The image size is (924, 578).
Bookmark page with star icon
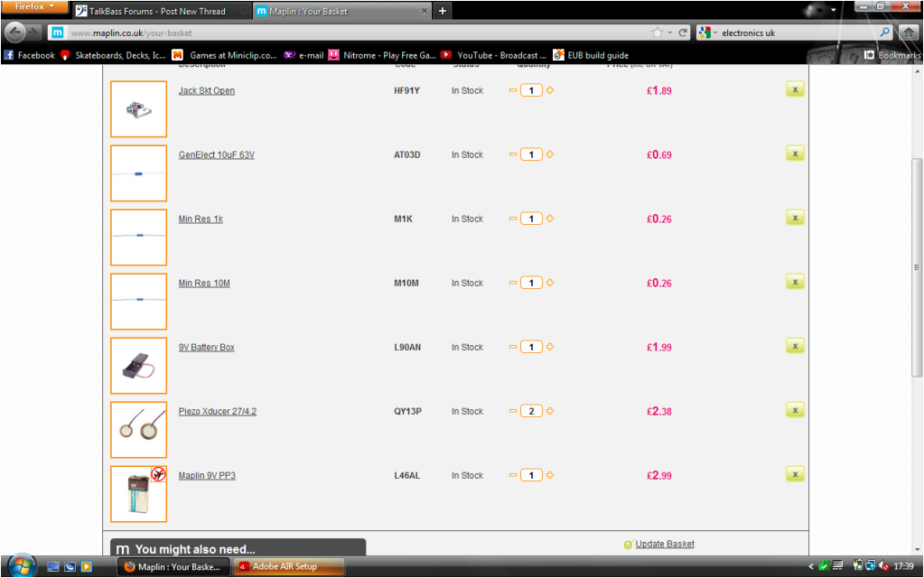(657, 33)
